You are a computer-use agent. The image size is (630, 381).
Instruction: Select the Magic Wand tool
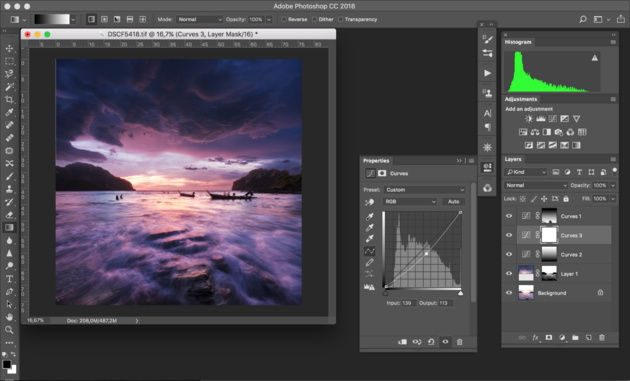[9, 87]
